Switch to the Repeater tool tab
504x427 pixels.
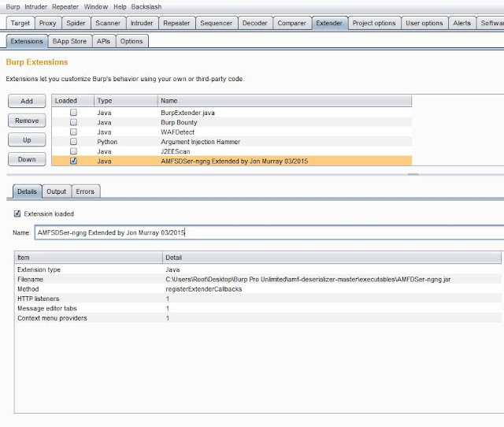coord(176,23)
